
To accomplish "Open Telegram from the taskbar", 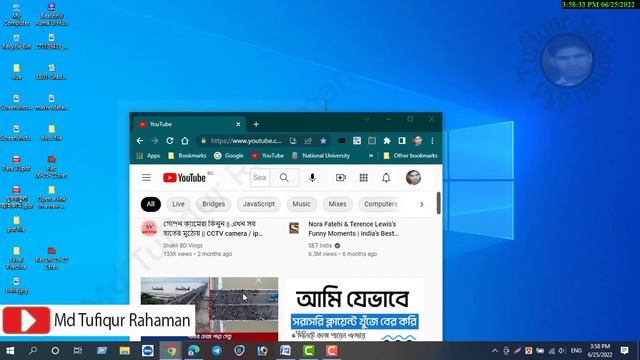I will tap(217, 351).
